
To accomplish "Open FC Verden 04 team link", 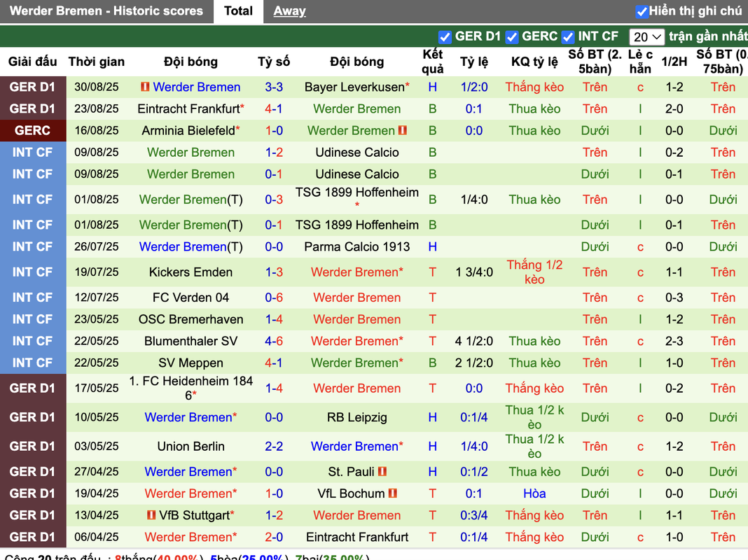I will coord(191,298).
